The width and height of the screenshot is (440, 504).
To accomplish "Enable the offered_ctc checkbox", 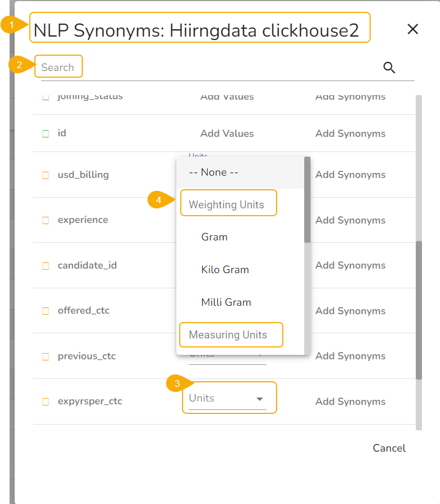I will click(x=46, y=311).
